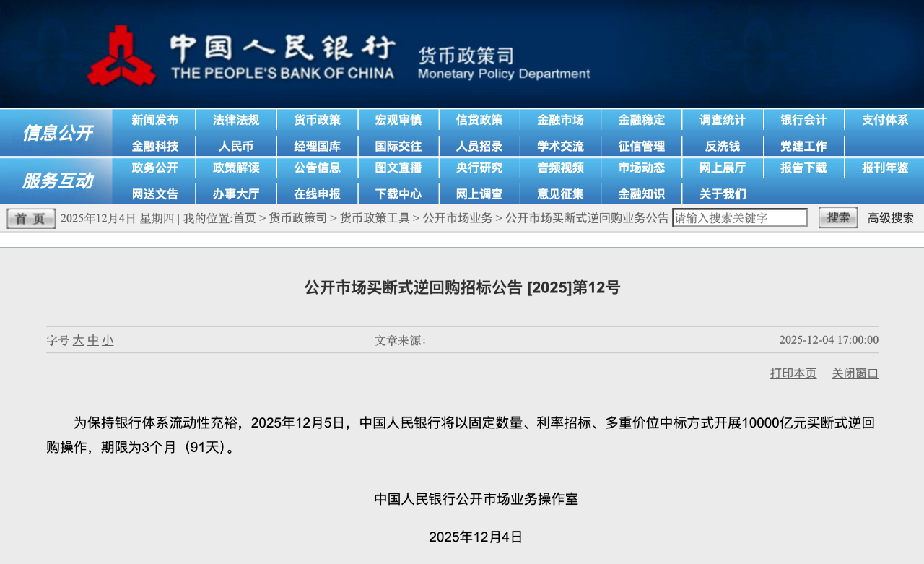Open the 货币政策 navigation item
924x564 pixels.
click(316, 120)
